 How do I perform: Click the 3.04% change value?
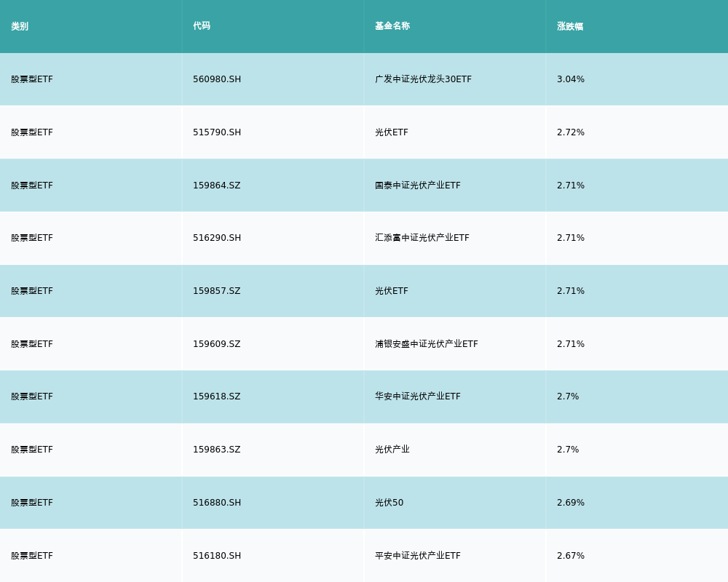pos(571,79)
